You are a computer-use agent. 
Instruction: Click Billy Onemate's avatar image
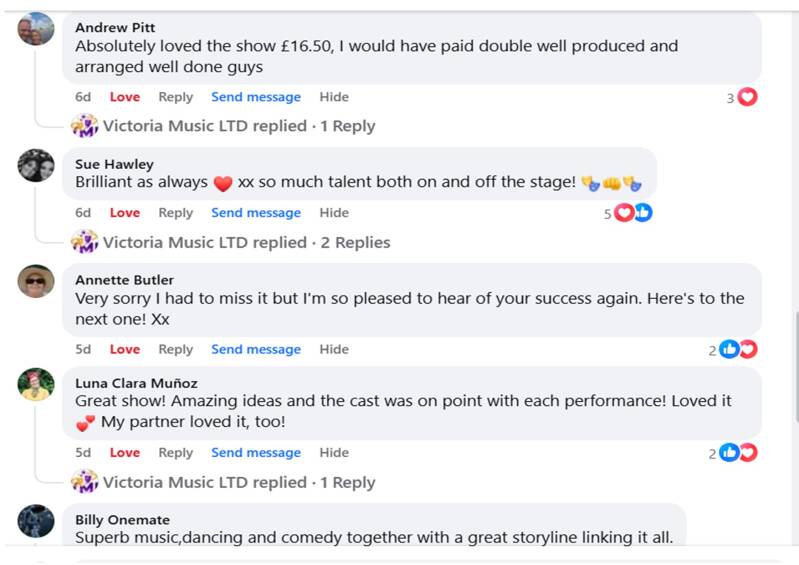pyautogui.click(x=36, y=521)
